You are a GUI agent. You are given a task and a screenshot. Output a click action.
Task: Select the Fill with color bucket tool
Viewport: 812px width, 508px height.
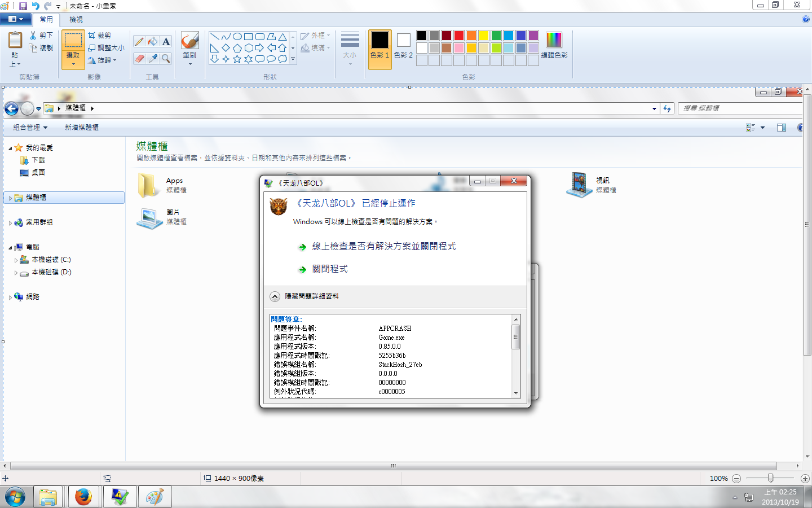[x=153, y=42]
